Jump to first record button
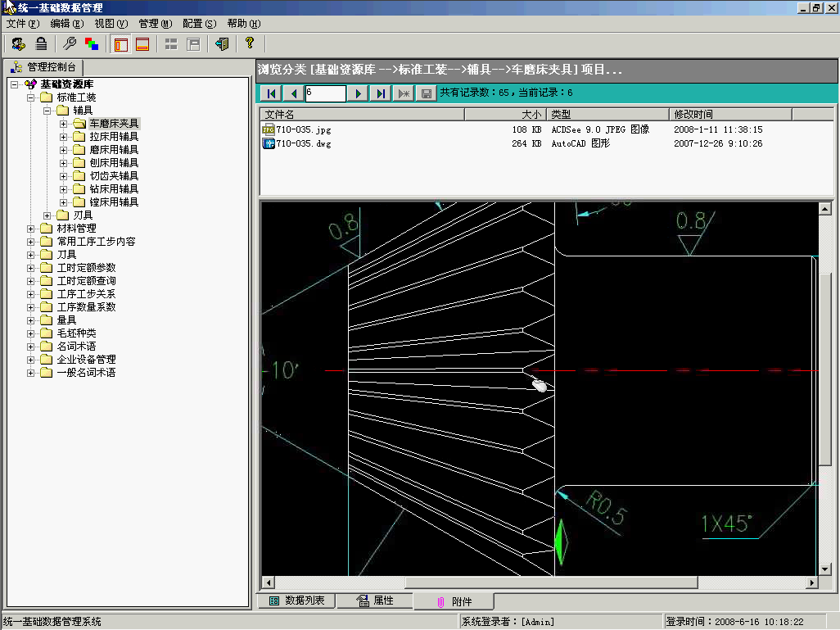The image size is (840, 630). (x=272, y=93)
